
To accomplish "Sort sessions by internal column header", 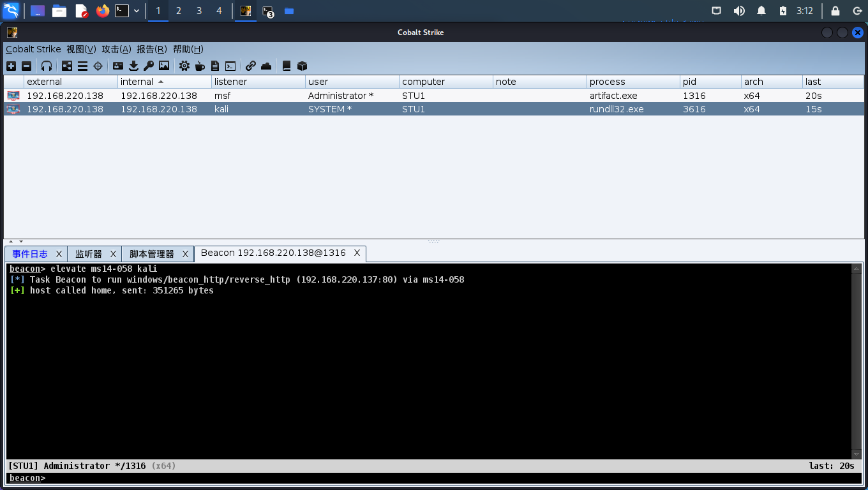I will 165,82.
